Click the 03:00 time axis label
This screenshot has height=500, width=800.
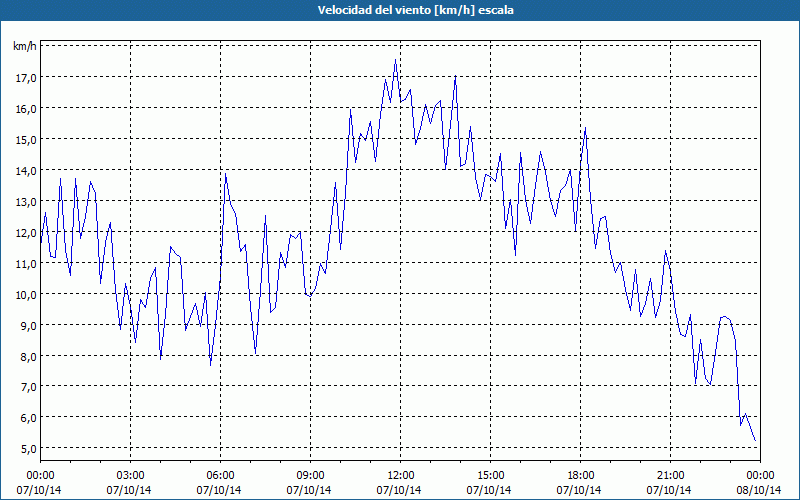click(130, 476)
